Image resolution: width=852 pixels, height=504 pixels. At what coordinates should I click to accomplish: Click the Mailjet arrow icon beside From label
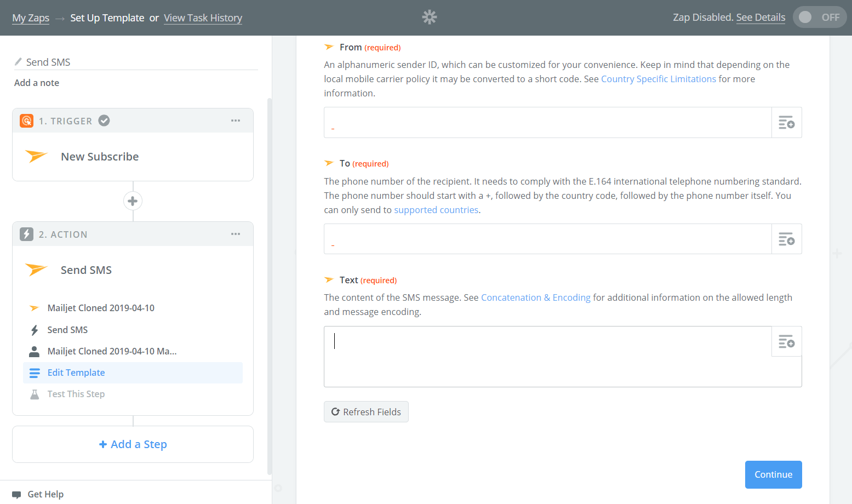tap(329, 47)
